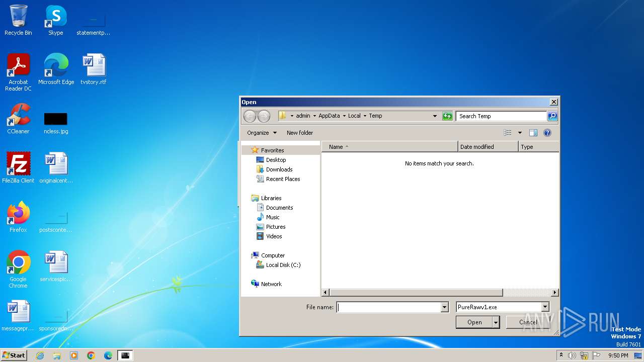Select the postsconte desktop file
The height and width of the screenshot is (362, 644).
click(56, 222)
